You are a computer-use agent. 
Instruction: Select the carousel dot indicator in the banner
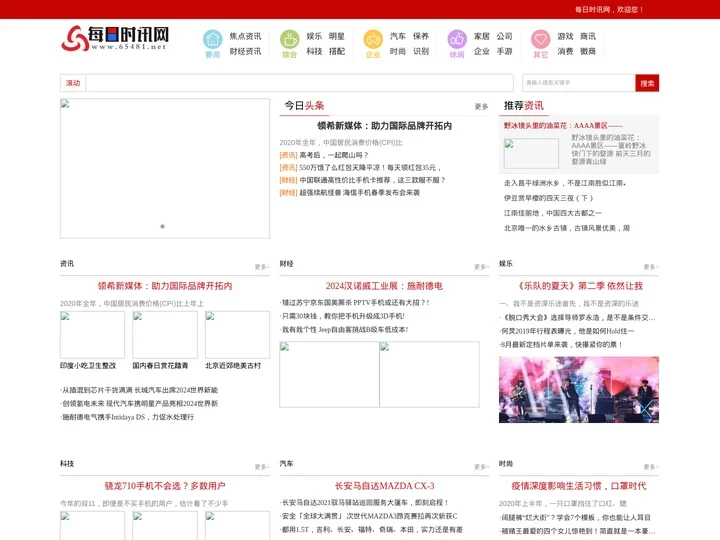click(163, 226)
